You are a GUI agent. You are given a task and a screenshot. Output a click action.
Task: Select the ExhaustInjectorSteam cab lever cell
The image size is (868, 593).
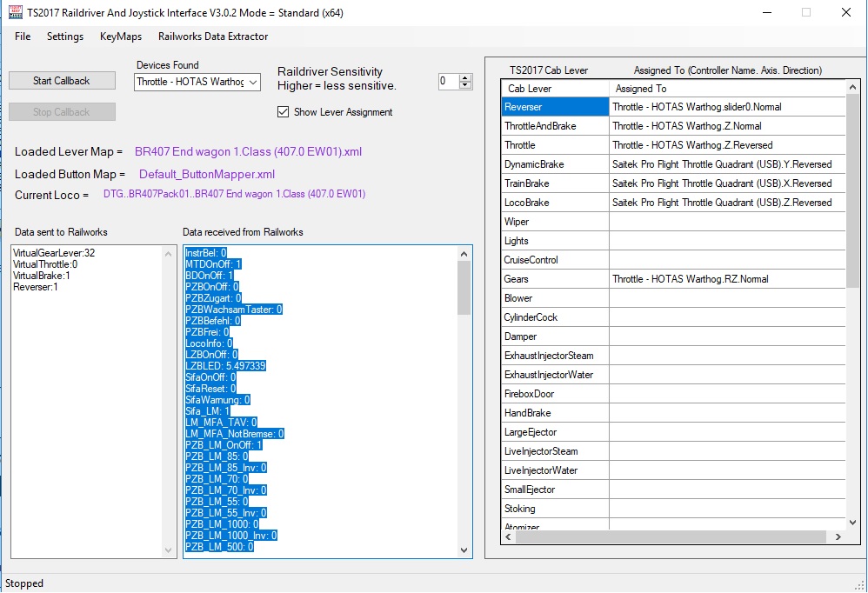click(555, 355)
